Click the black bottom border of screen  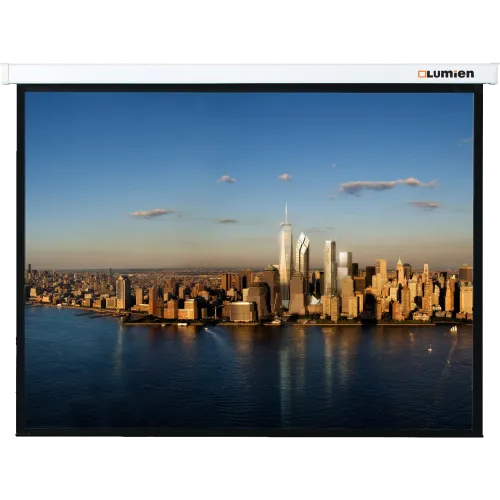tap(249, 432)
